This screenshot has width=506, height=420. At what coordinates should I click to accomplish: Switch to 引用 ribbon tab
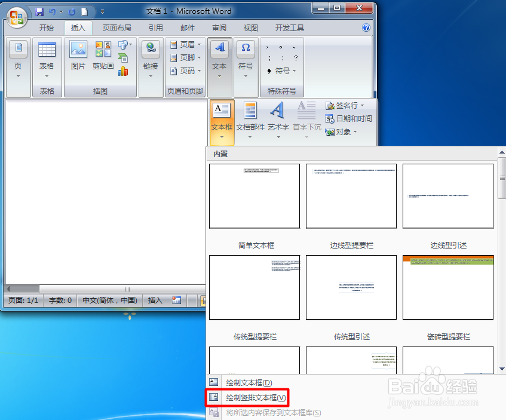click(155, 27)
